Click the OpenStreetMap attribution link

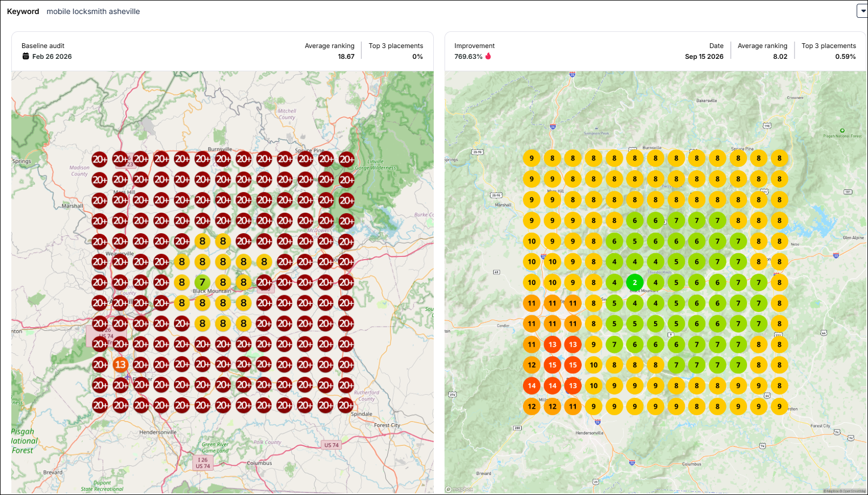[x=854, y=491]
